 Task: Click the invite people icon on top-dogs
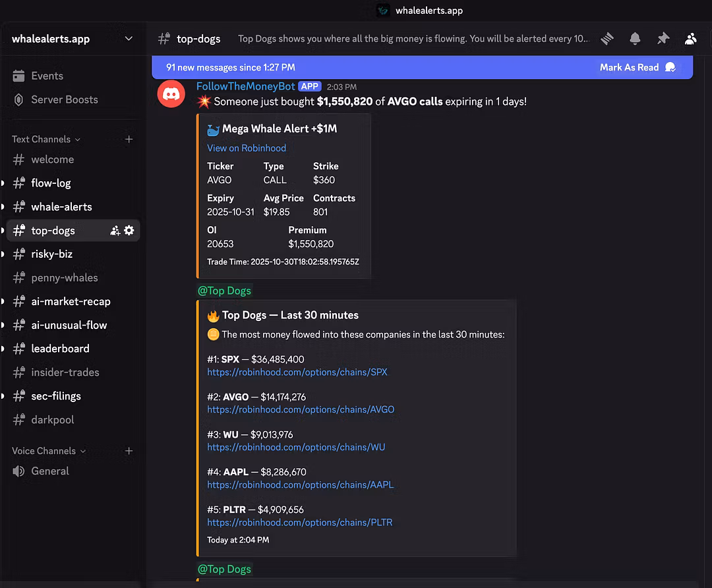pos(115,231)
